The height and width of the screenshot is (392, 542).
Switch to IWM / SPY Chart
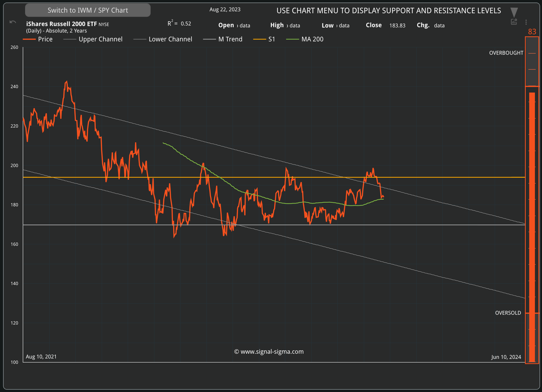(x=88, y=10)
